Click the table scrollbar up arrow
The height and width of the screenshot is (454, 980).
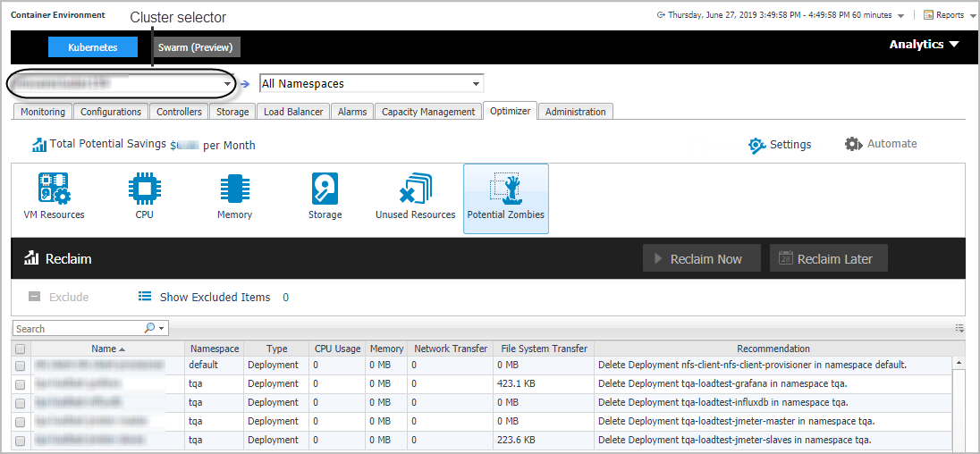tap(959, 364)
